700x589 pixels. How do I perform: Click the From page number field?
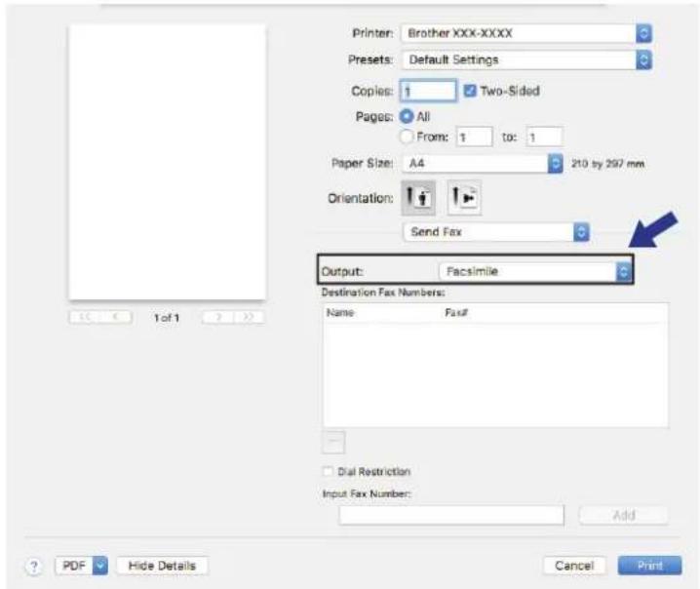click(x=474, y=137)
